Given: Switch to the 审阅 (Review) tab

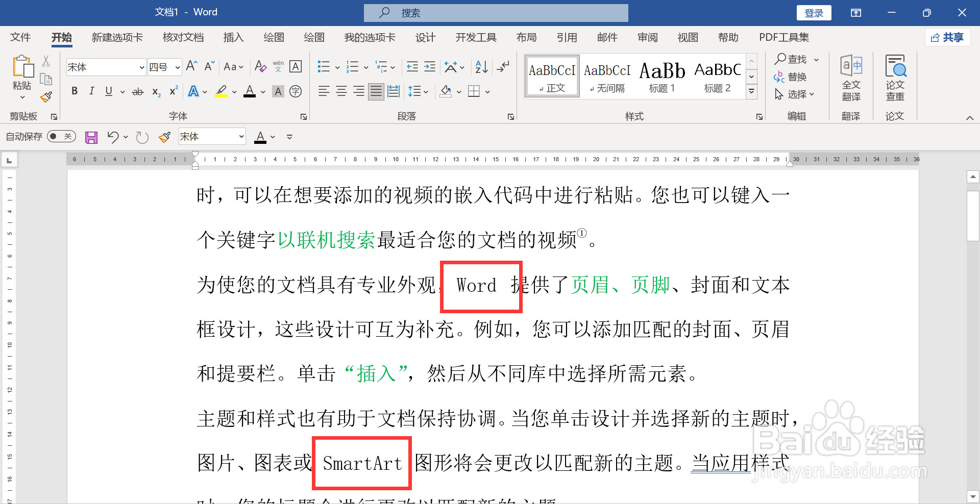Looking at the screenshot, I should (647, 37).
